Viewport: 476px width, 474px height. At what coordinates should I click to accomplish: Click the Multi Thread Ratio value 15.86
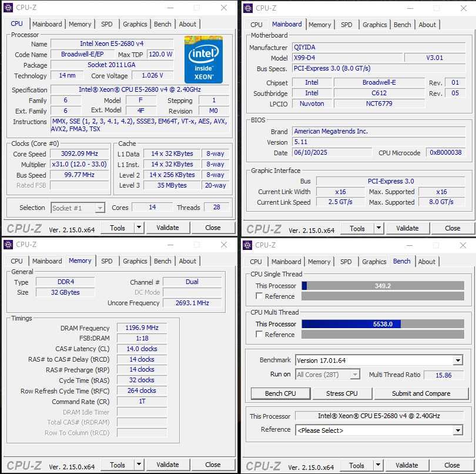coord(444,375)
